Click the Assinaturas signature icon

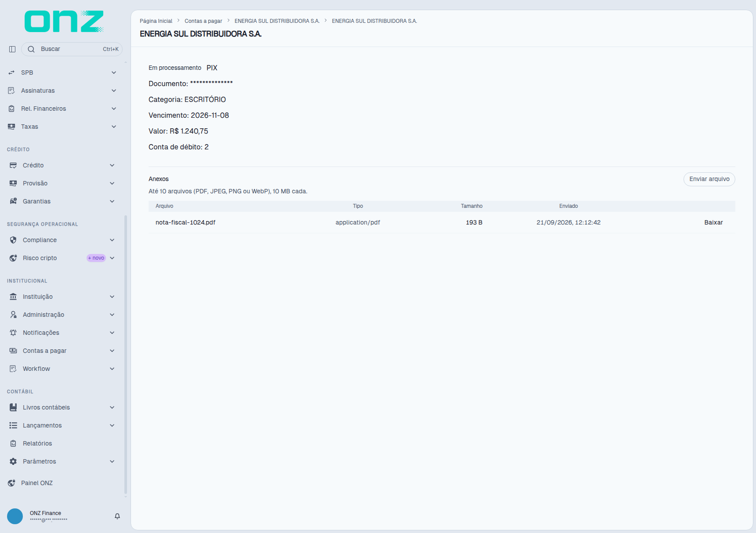click(11, 91)
